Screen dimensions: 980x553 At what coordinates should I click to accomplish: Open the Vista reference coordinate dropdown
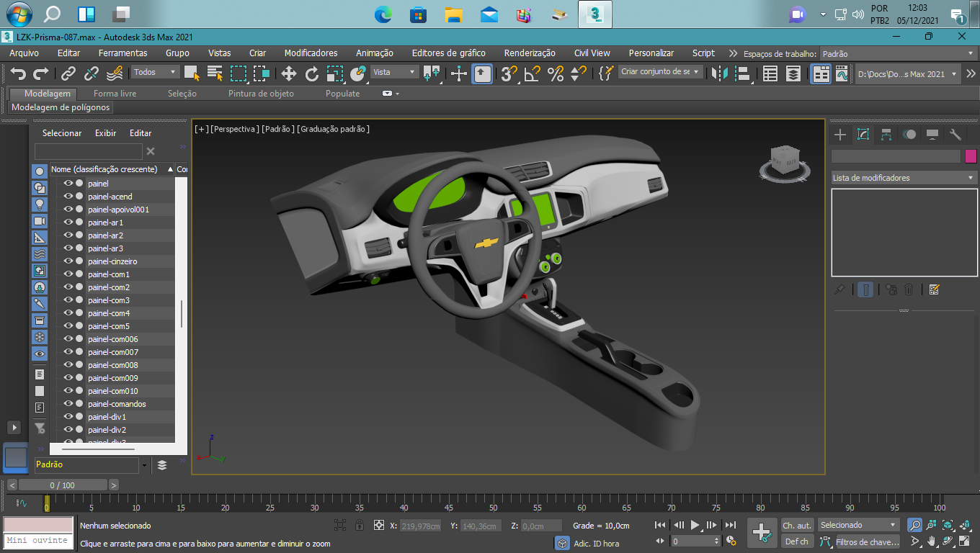point(394,72)
